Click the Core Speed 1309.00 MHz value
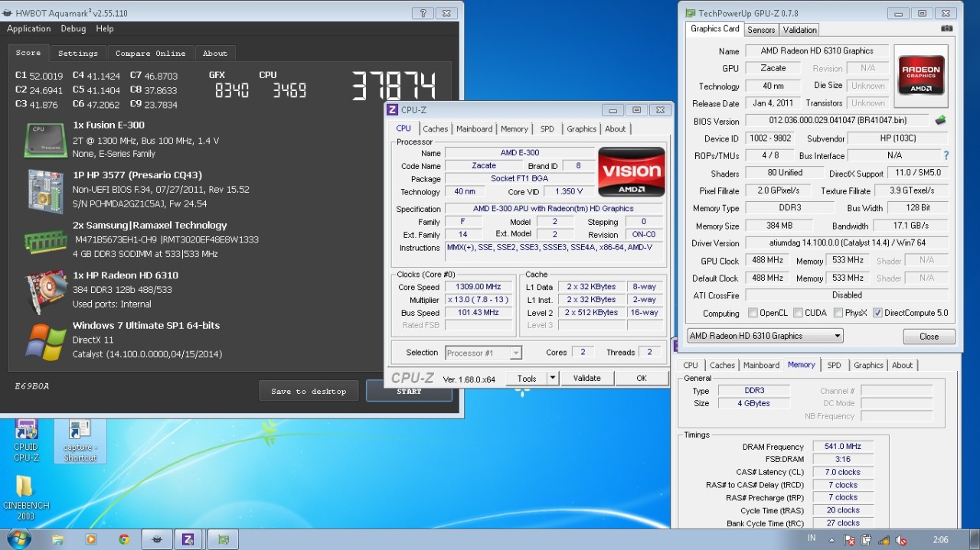Screen dimensions: 980x550 [479, 287]
